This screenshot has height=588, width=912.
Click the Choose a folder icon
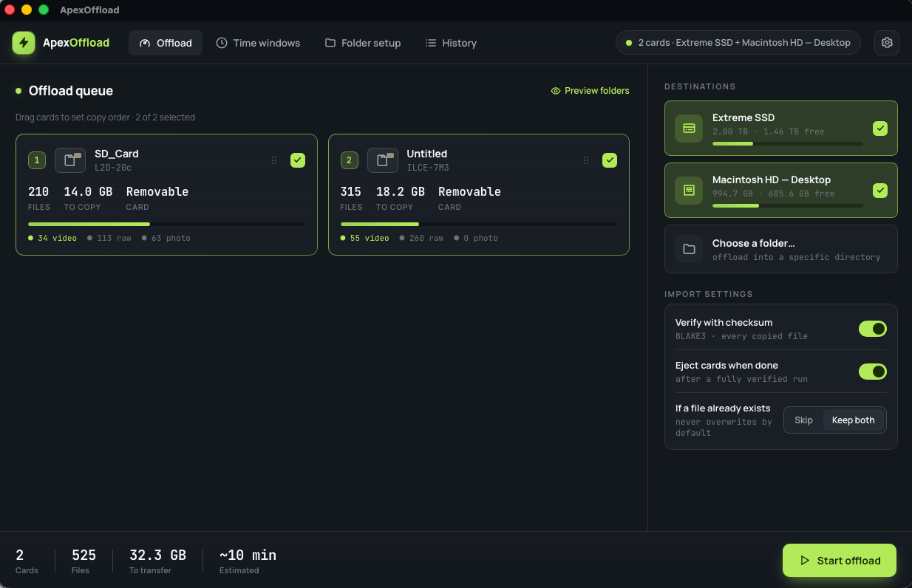coord(689,249)
